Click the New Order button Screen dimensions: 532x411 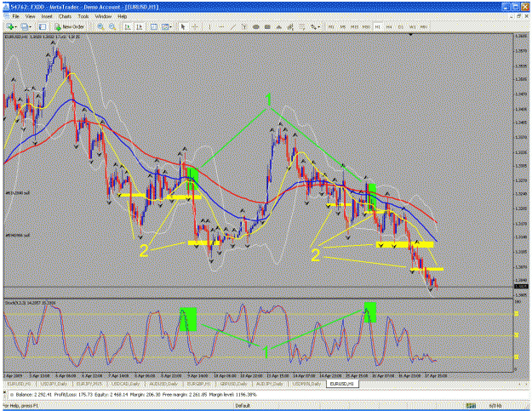(x=70, y=26)
